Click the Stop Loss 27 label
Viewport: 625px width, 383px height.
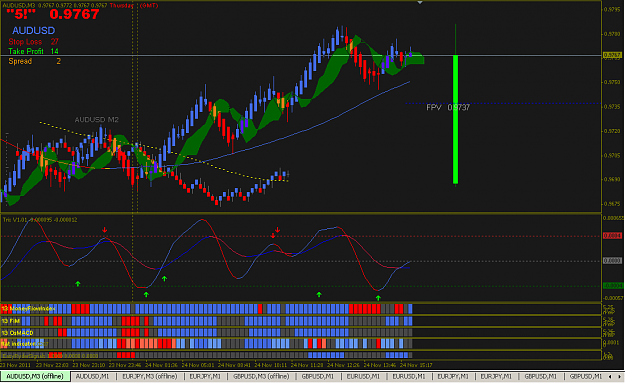coord(33,41)
